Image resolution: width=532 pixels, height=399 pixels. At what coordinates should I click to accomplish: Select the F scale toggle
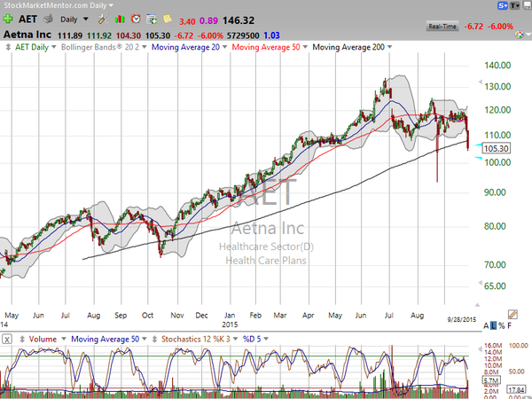[x=509, y=326]
